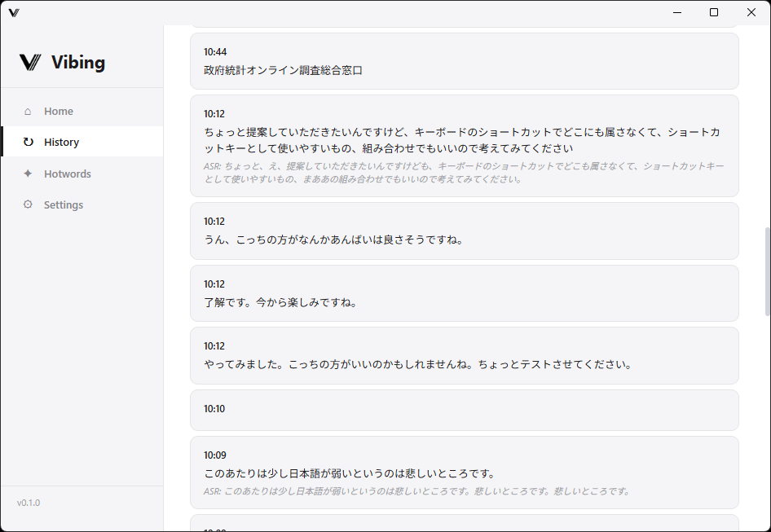Screen dimensions: 771x532
Task: Click the empty 10:10 history entry
Action: coord(465,410)
